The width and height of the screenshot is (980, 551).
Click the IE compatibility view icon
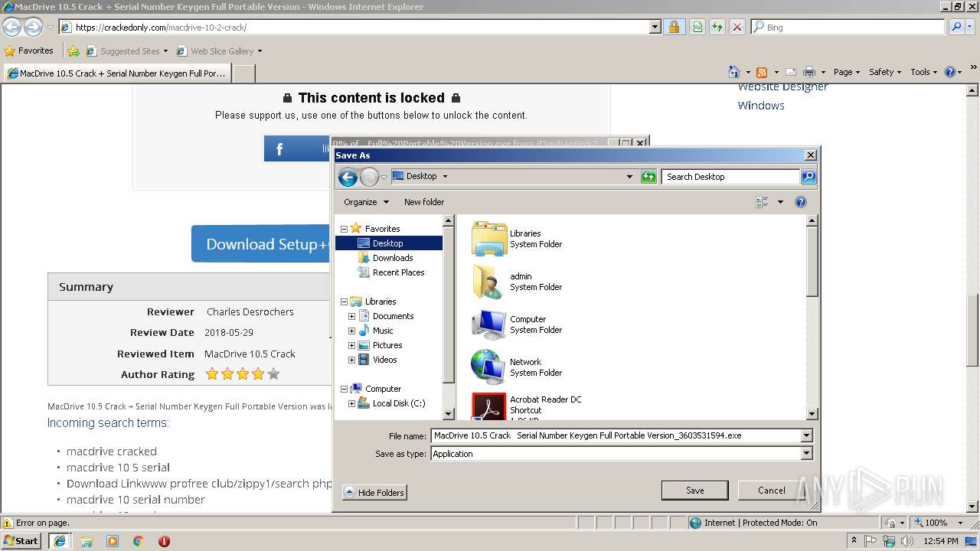coord(697,27)
